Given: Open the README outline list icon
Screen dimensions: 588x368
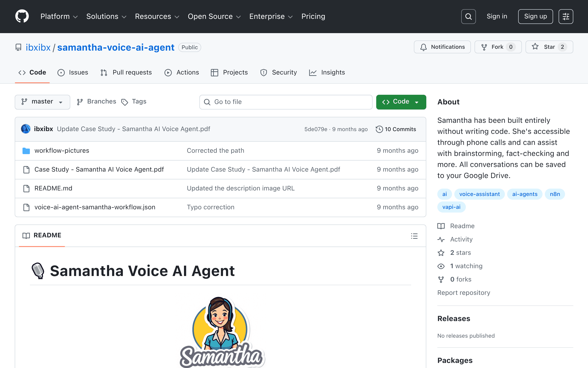Looking at the screenshot, I should (x=414, y=236).
